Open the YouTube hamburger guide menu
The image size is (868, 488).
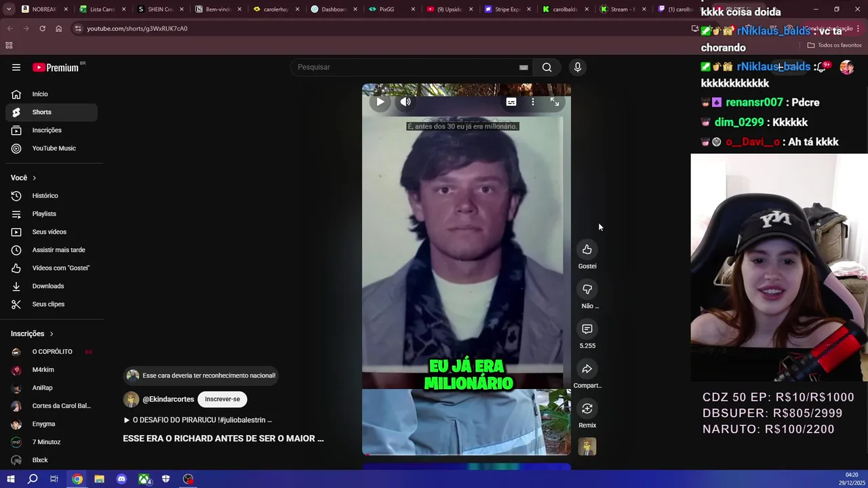16,67
